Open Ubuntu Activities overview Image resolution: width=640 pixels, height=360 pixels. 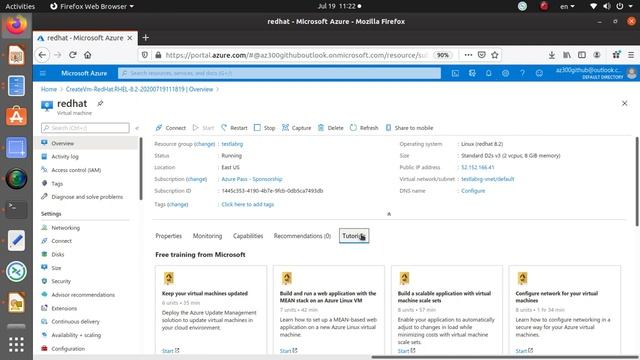coord(20,6)
